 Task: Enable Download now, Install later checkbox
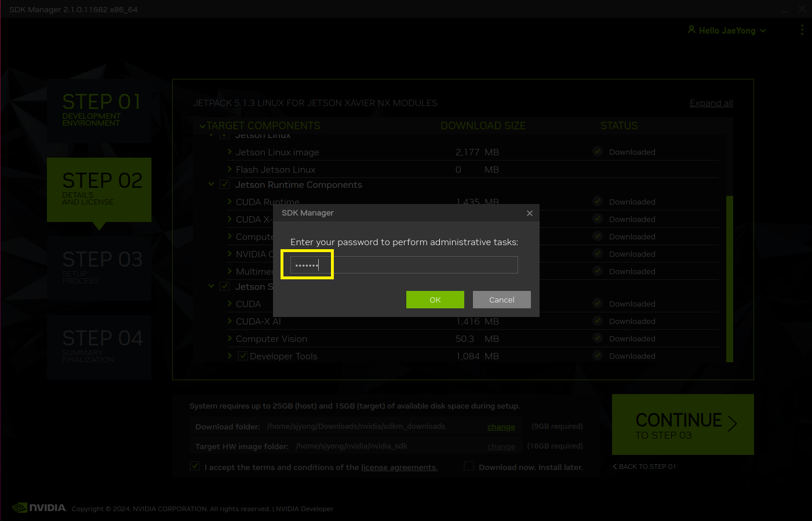[469, 466]
